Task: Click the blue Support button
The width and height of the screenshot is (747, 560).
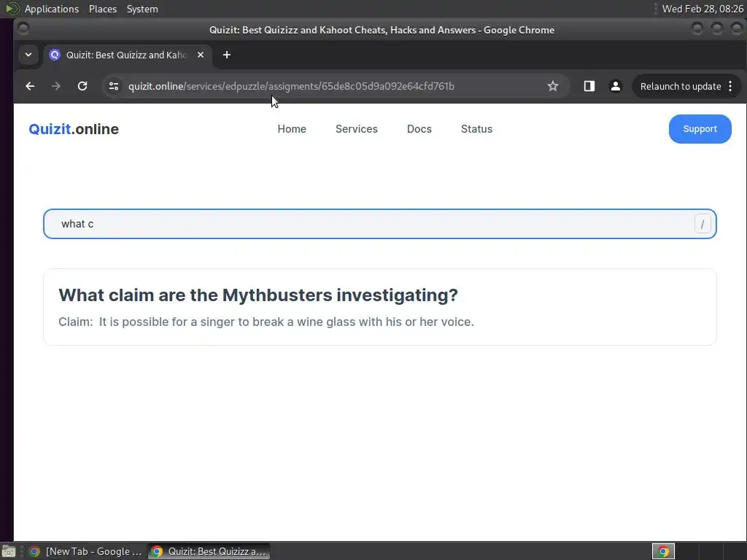Action: [700, 129]
